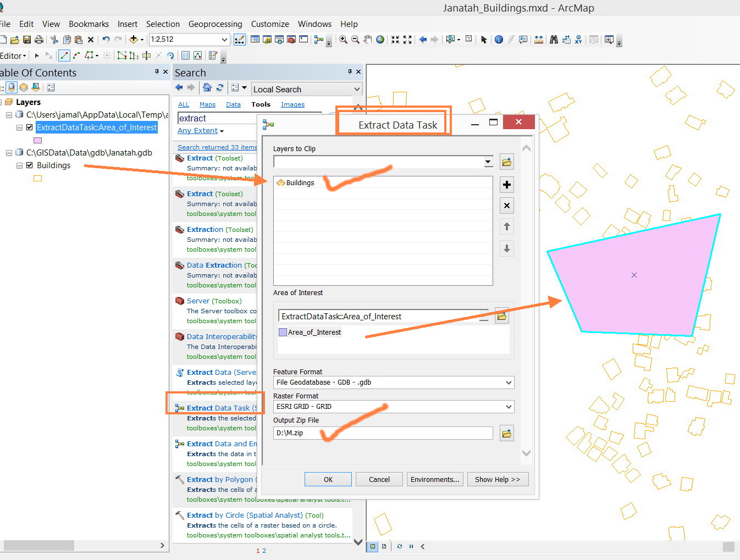Open the Raster Format dropdown
The height and width of the screenshot is (560, 740).
click(509, 407)
